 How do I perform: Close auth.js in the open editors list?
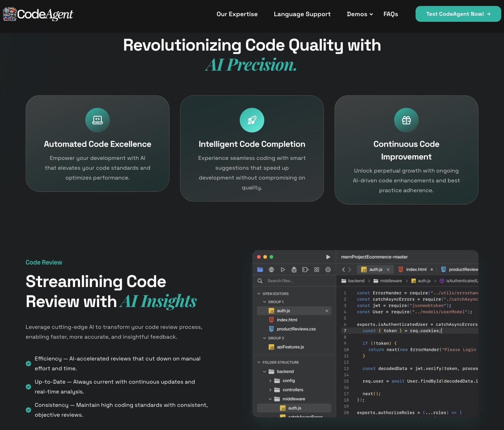[327, 311]
